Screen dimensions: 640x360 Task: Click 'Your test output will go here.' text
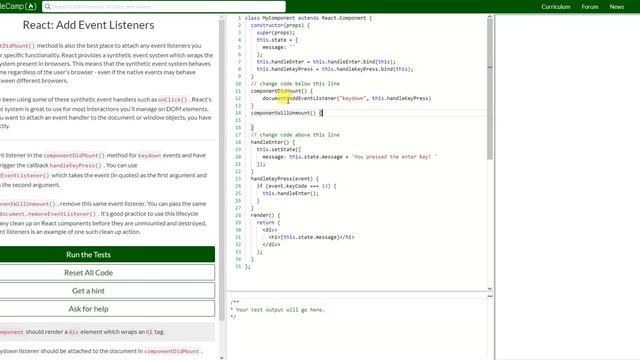(280, 310)
